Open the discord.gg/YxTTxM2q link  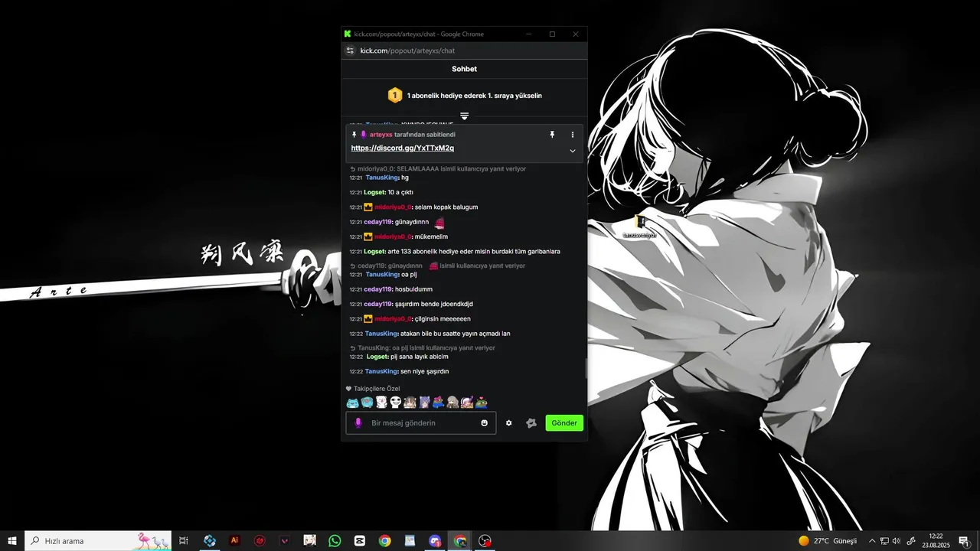[x=403, y=148]
